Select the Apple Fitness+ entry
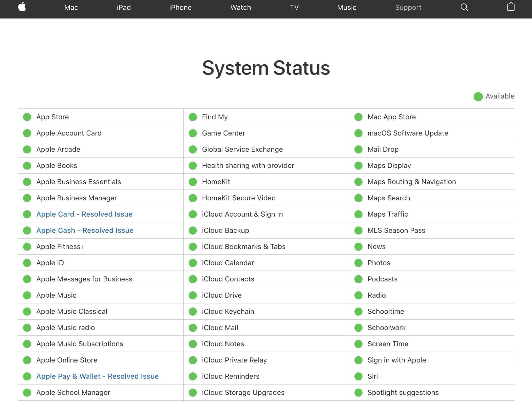 tap(61, 247)
